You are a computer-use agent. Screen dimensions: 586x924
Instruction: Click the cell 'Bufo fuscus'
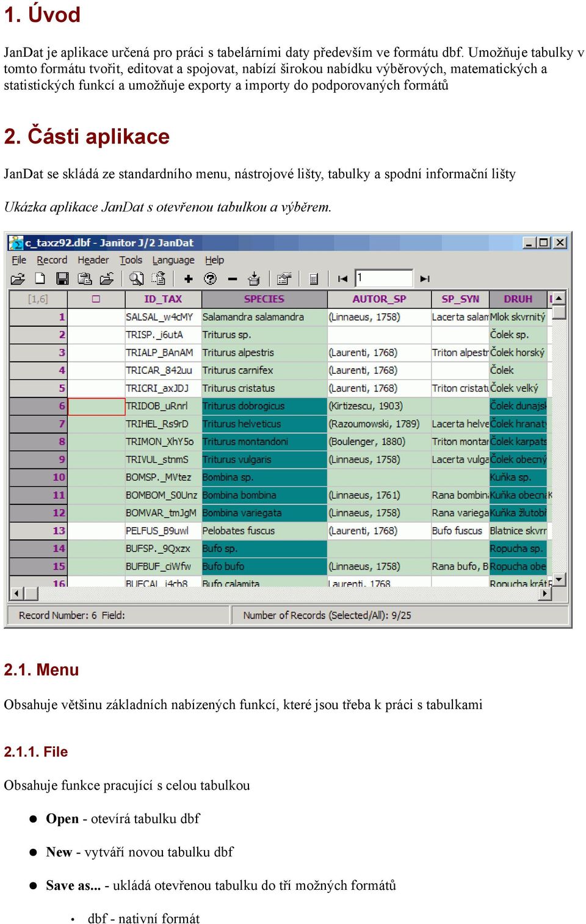(x=460, y=531)
